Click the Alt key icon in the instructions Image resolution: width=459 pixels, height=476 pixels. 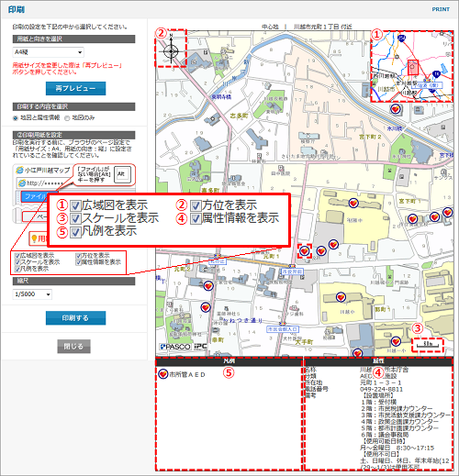point(122,174)
